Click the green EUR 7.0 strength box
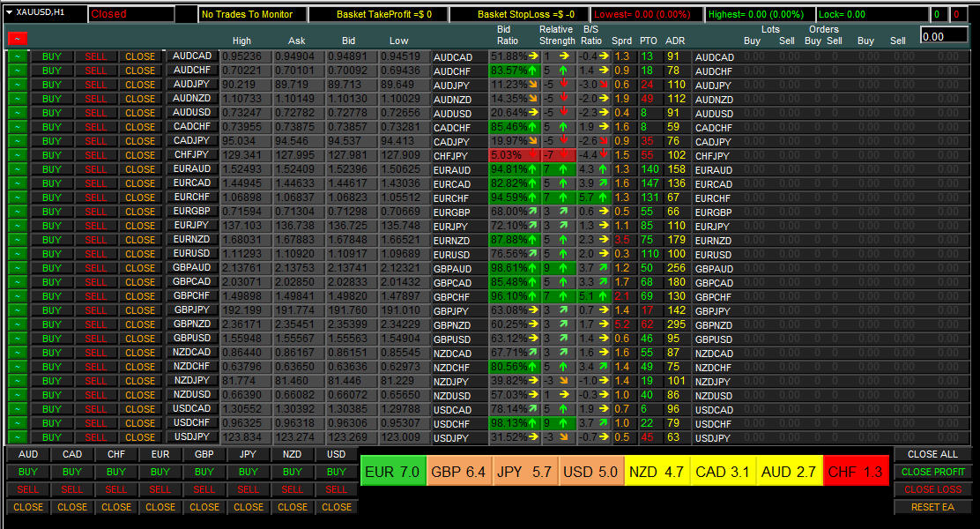 tap(392, 472)
